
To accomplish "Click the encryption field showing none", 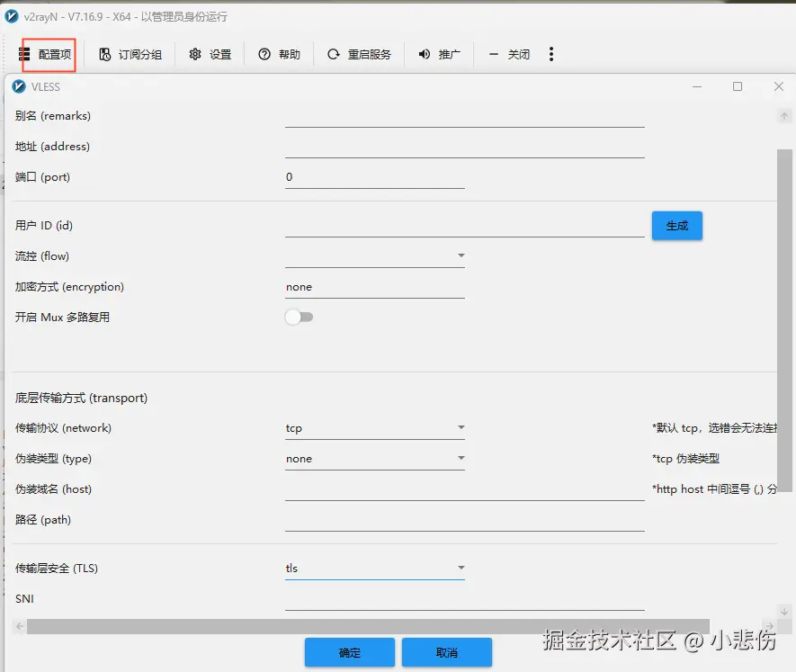I will pos(375,288).
